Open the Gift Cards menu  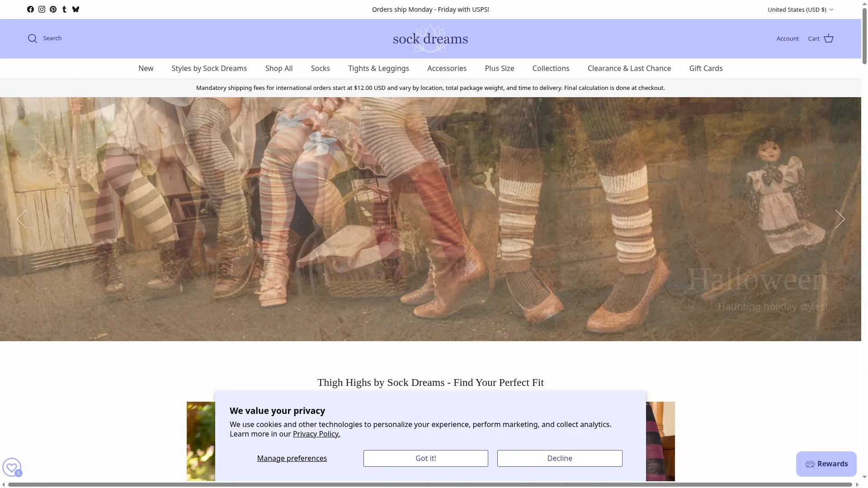pyautogui.click(x=706, y=68)
